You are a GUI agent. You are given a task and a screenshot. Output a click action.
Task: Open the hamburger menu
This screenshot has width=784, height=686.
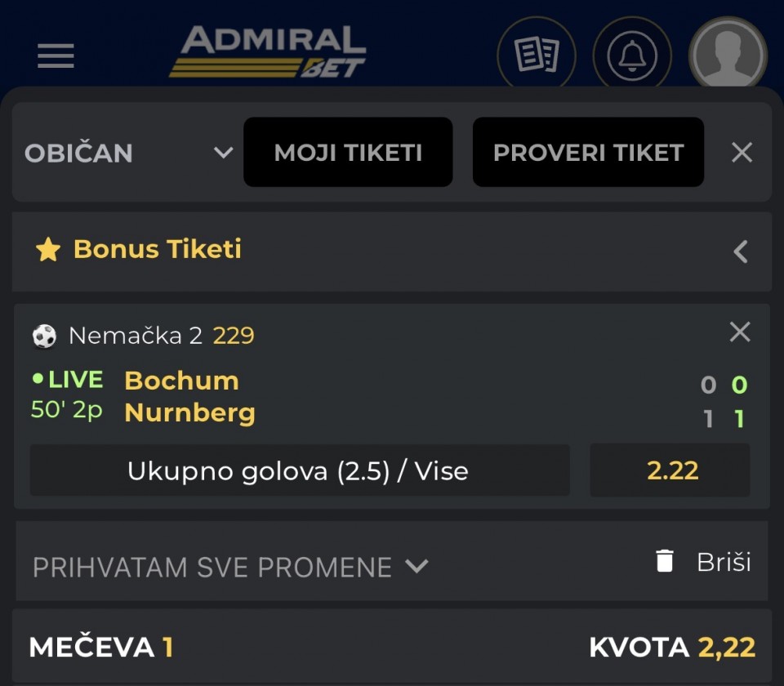pos(56,56)
